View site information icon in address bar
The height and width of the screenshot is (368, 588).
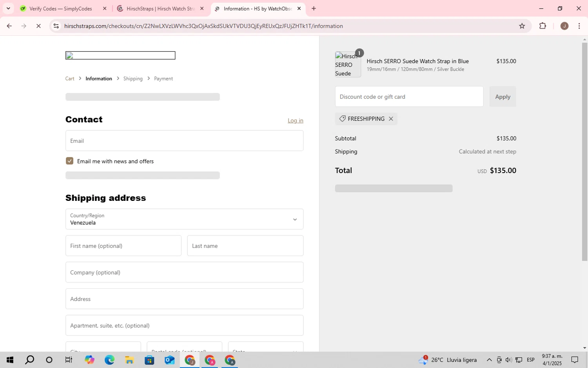pos(56,26)
